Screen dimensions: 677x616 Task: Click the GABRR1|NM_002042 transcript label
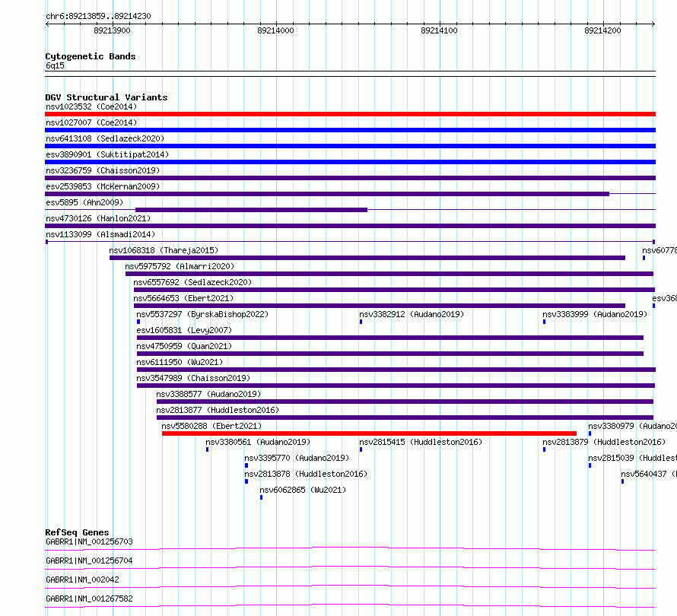tap(82, 579)
